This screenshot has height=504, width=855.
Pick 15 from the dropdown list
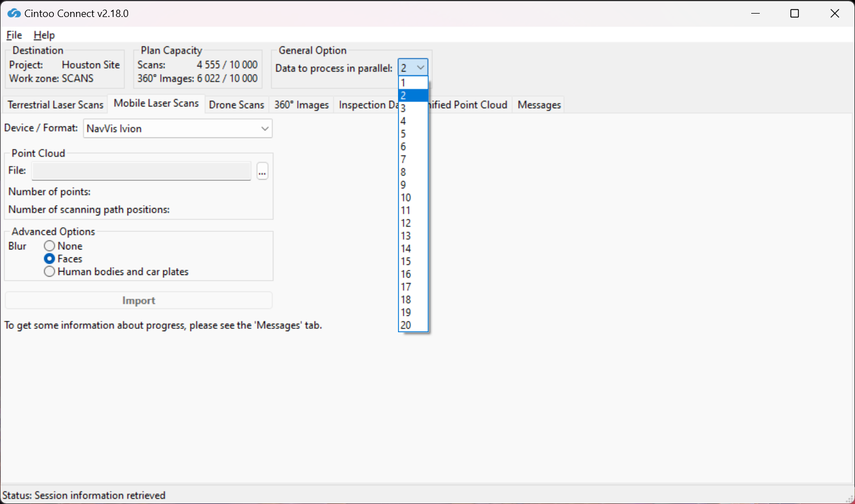tap(413, 261)
